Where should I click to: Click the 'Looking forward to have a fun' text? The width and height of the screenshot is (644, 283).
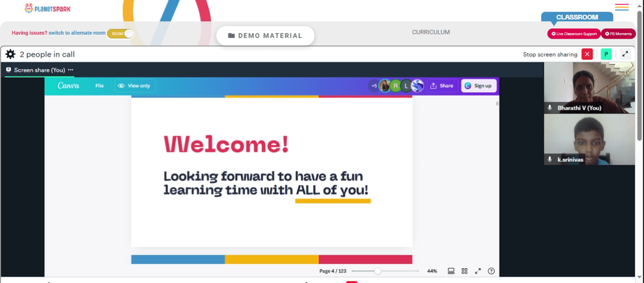point(263,177)
